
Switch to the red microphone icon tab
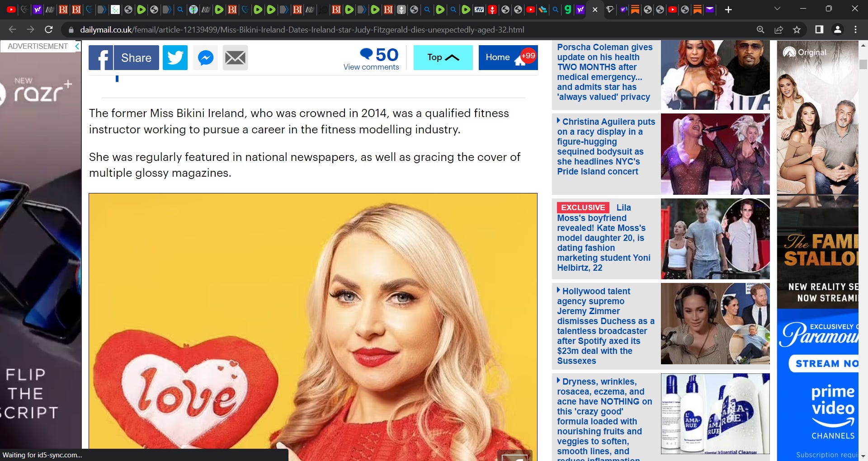(492, 9)
